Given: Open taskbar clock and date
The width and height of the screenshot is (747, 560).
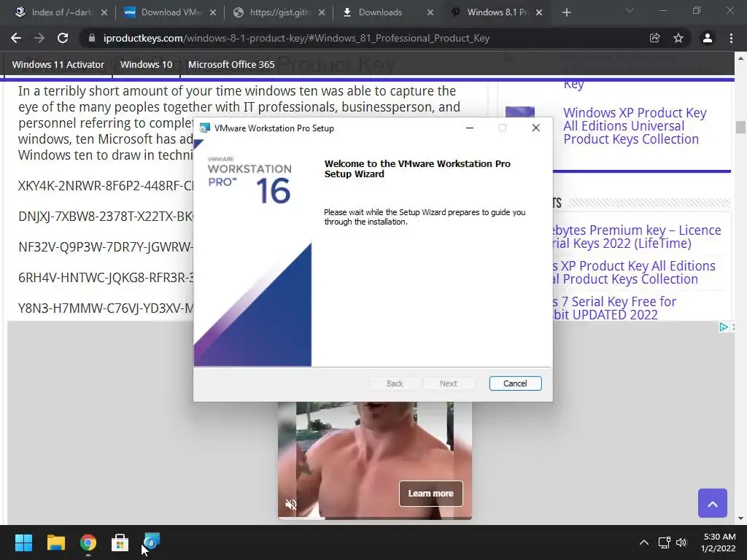Looking at the screenshot, I should (x=719, y=542).
